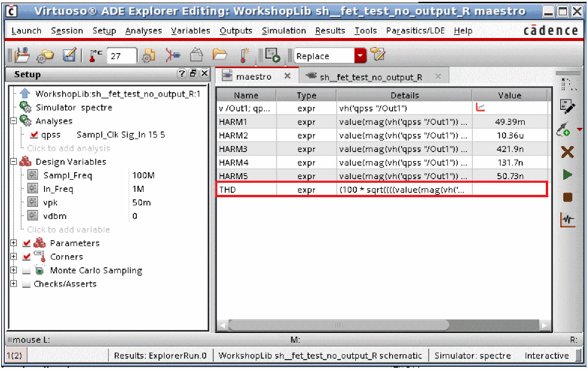Click the Sampl_Freq design variable
This screenshot has height=371, width=588.
point(68,175)
